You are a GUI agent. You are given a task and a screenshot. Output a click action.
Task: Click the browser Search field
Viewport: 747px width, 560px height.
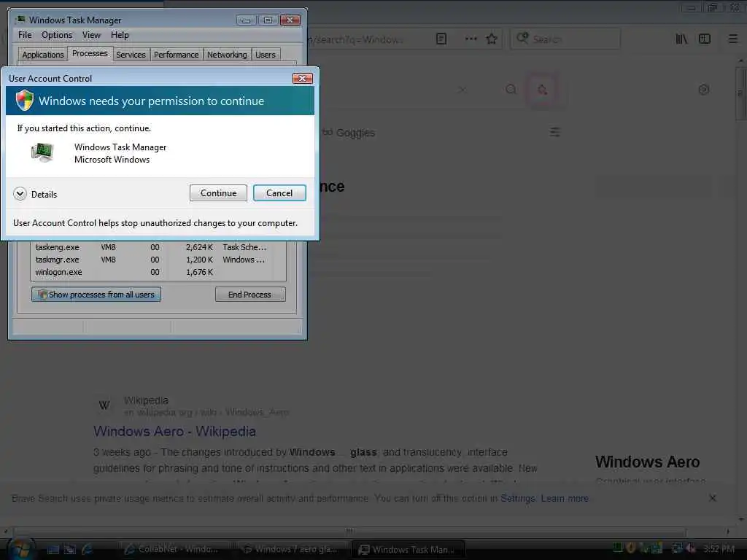566,39
